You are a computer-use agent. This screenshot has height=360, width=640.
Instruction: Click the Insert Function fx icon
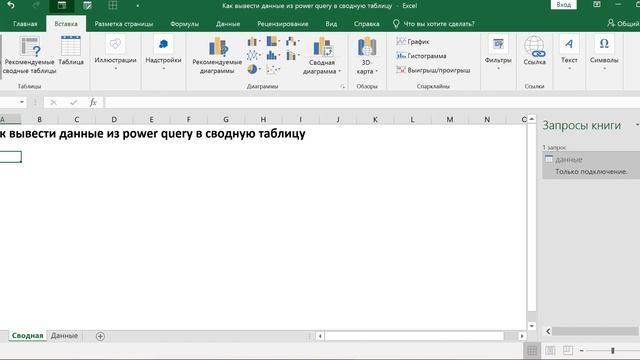point(93,102)
